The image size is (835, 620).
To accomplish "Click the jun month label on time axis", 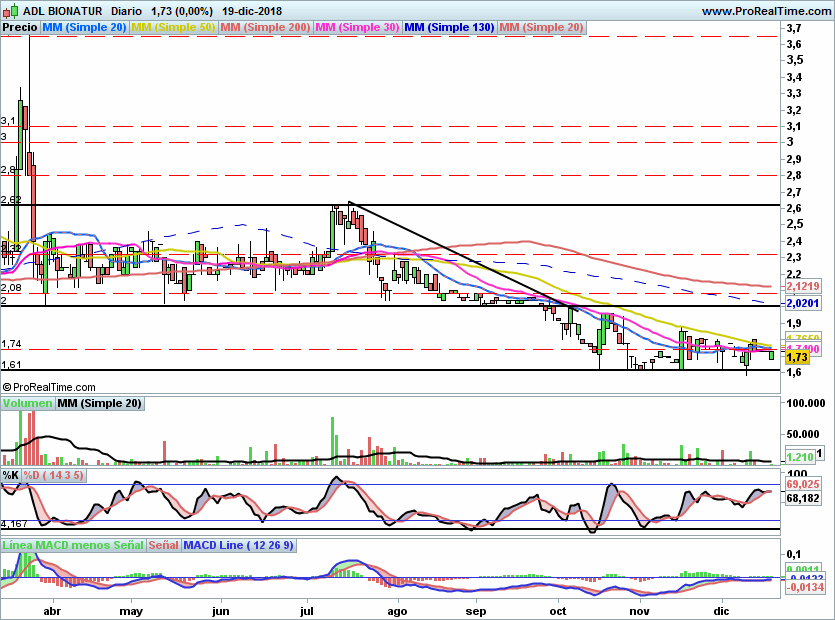I will tap(220, 610).
